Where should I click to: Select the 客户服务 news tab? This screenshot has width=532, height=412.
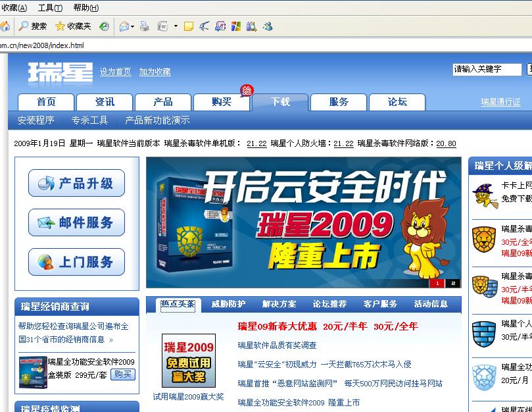point(380,304)
